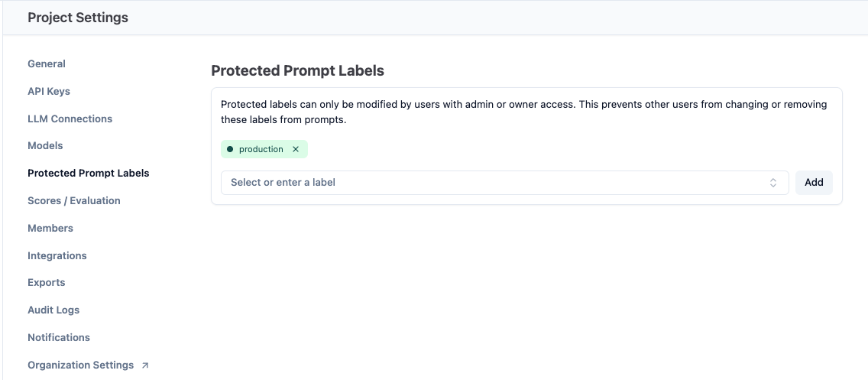Click the external link arrow beside Organization Settings
The height and width of the screenshot is (380, 868).
coord(145,365)
